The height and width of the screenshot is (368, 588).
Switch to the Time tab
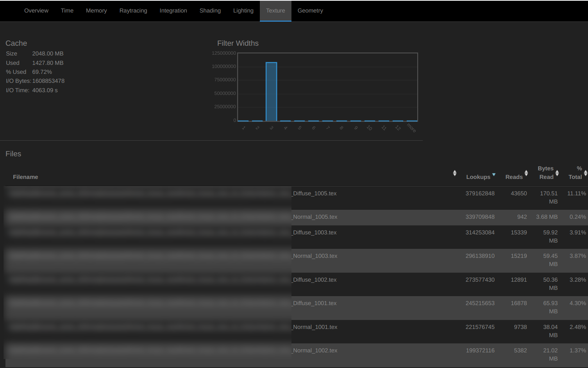click(67, 11)
